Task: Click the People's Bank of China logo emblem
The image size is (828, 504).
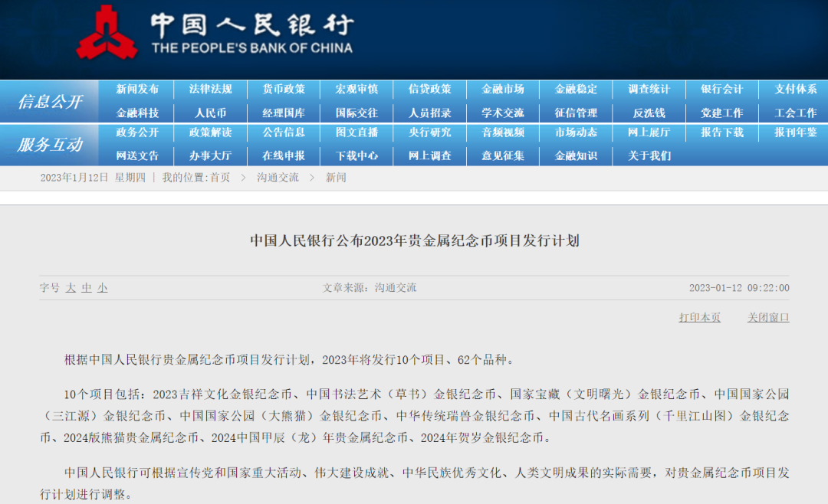Action: 107,33
